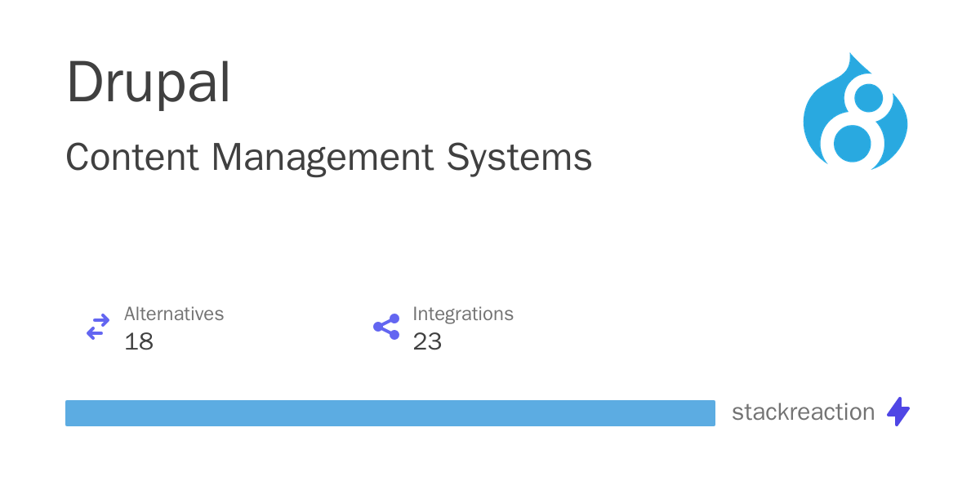Click the alternatives count "18"

click(x=139, y=341)
